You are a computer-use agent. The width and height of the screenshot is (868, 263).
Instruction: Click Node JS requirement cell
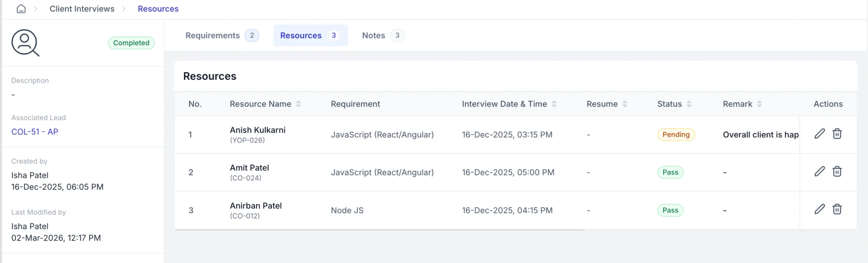pyautogui.click(x=347, y=210)
